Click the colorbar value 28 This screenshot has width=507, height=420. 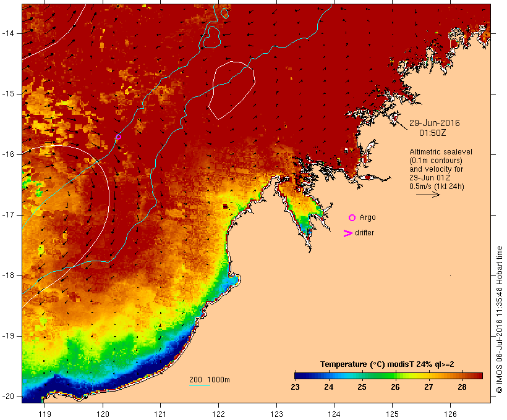462,387
